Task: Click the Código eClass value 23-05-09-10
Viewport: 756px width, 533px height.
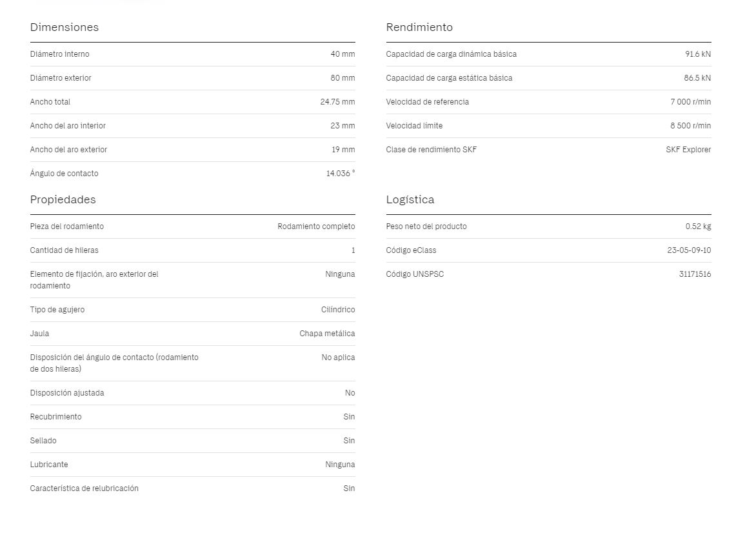Action: [x=689, y=250]
